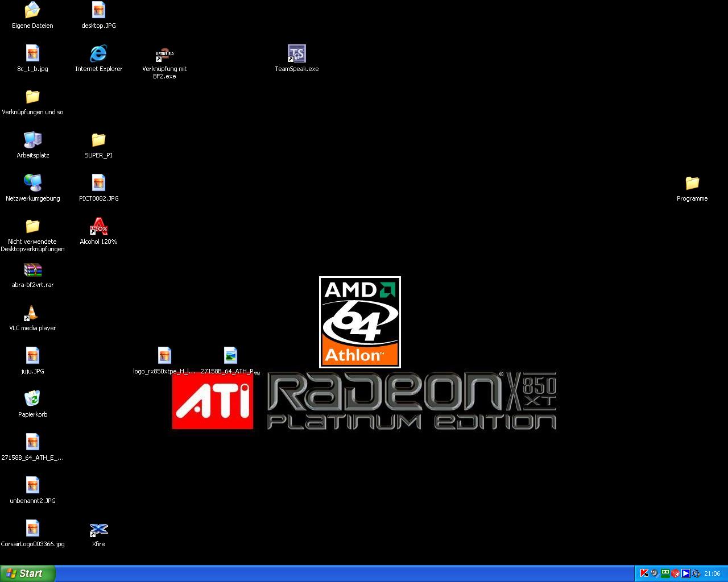This screenshot has height=582, width=728.
Task: Select the juju.JPG file icon
Action: point(32,356)
